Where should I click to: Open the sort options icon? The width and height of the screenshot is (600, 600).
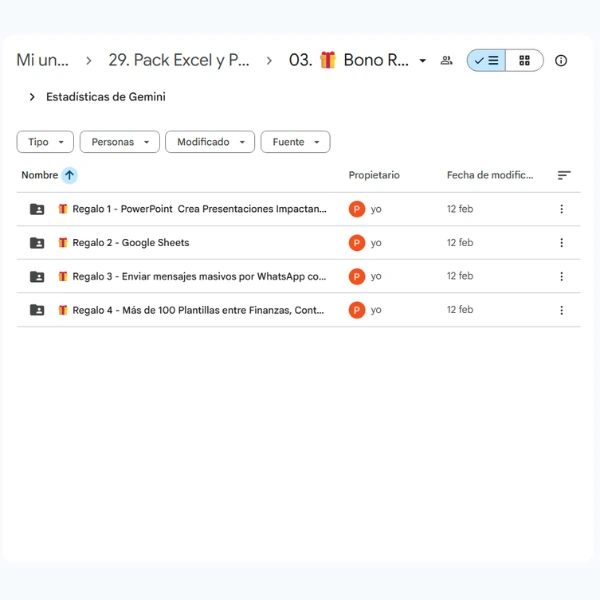click(564, 175)
